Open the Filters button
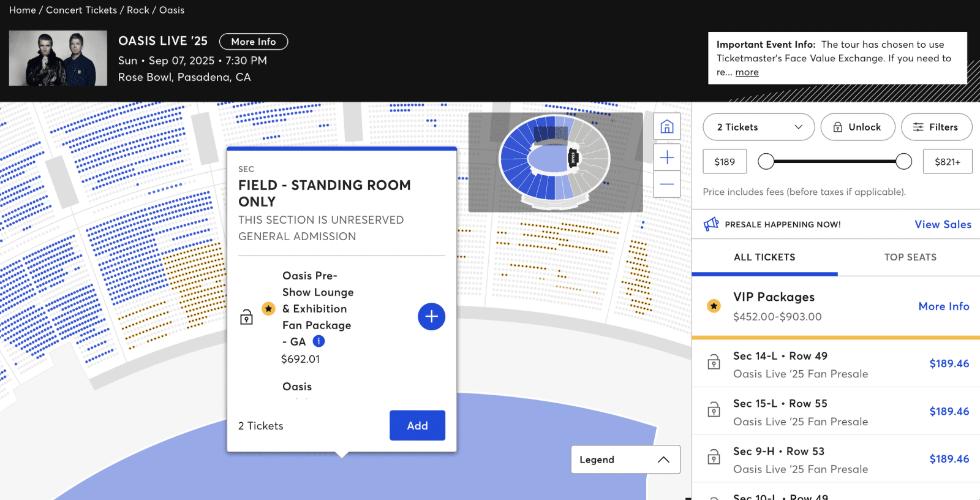Viewport: 980px width, 500px height. 937,127
